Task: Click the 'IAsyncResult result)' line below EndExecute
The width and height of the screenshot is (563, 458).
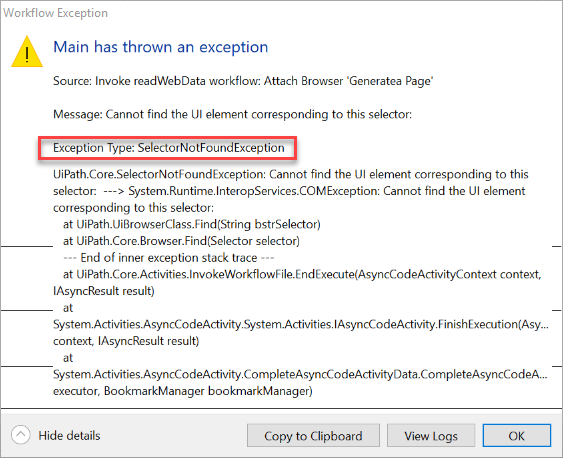Action: [104, 291]
